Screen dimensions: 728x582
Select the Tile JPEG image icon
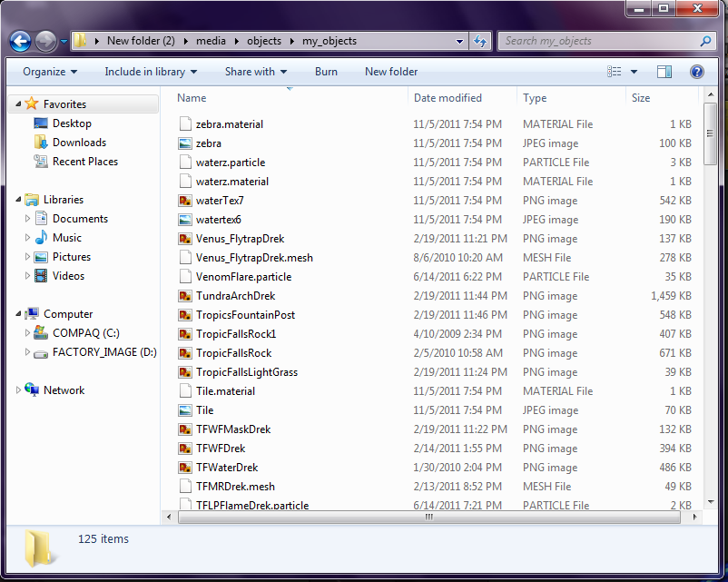[x=185, y=410]
